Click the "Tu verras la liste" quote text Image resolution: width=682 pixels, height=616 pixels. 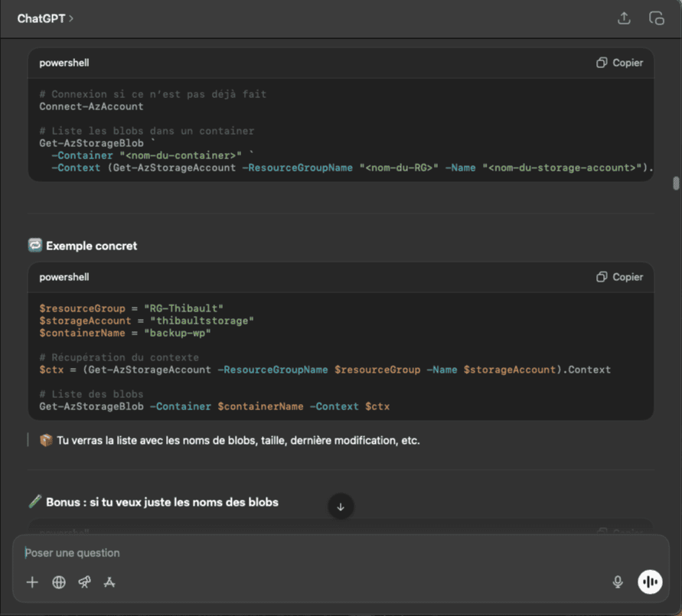(x=237, y=441)
